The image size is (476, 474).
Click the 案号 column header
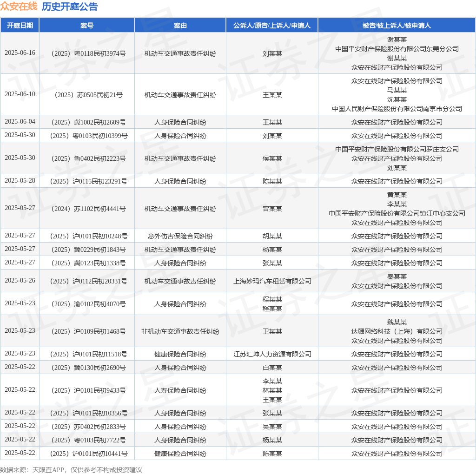click(87, 26)
